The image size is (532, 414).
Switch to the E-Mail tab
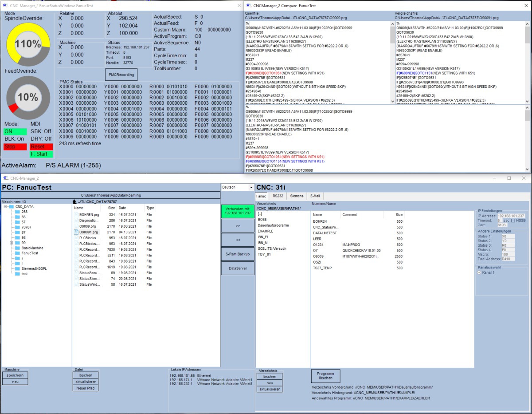click(315, 196)
